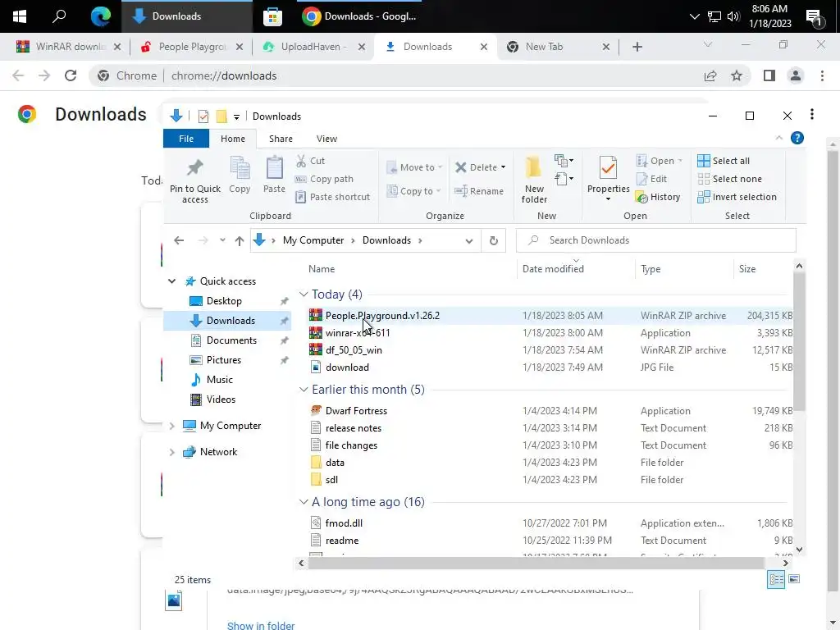Click Paste shortcut command

pyautogui.click(x=333, y=197)
